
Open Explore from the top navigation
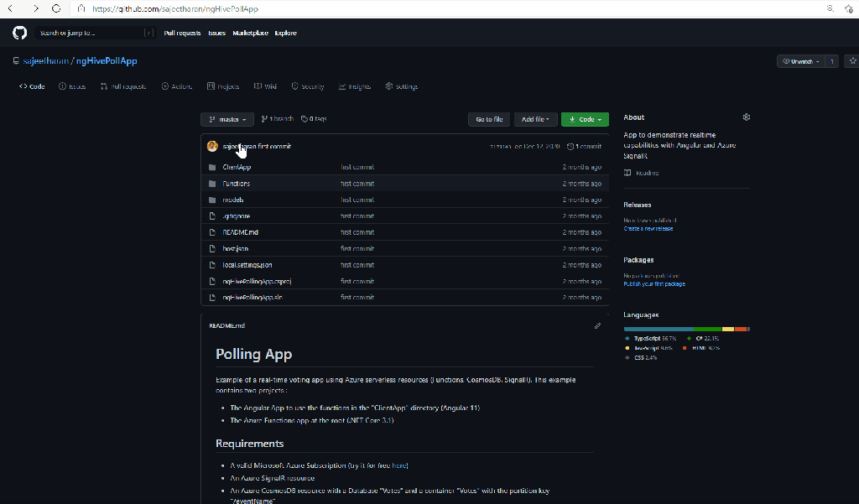click(x=286, y=33)
